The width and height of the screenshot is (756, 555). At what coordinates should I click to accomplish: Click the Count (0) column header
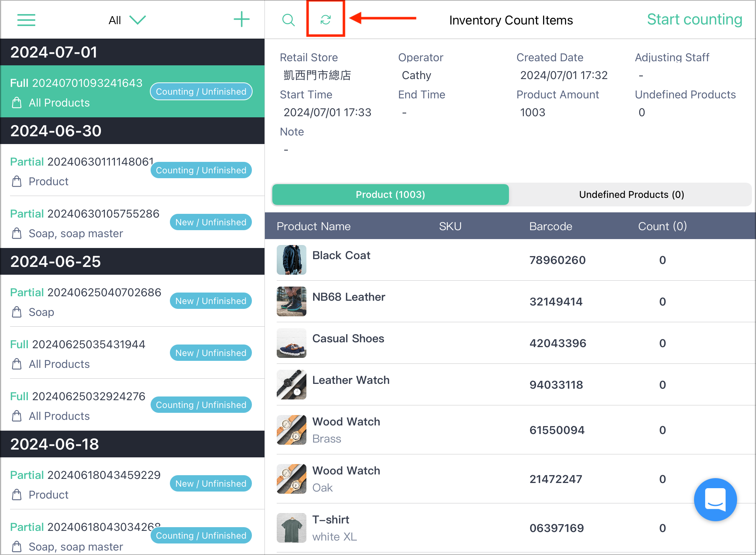pyautogui.click(x=663, y=226)
